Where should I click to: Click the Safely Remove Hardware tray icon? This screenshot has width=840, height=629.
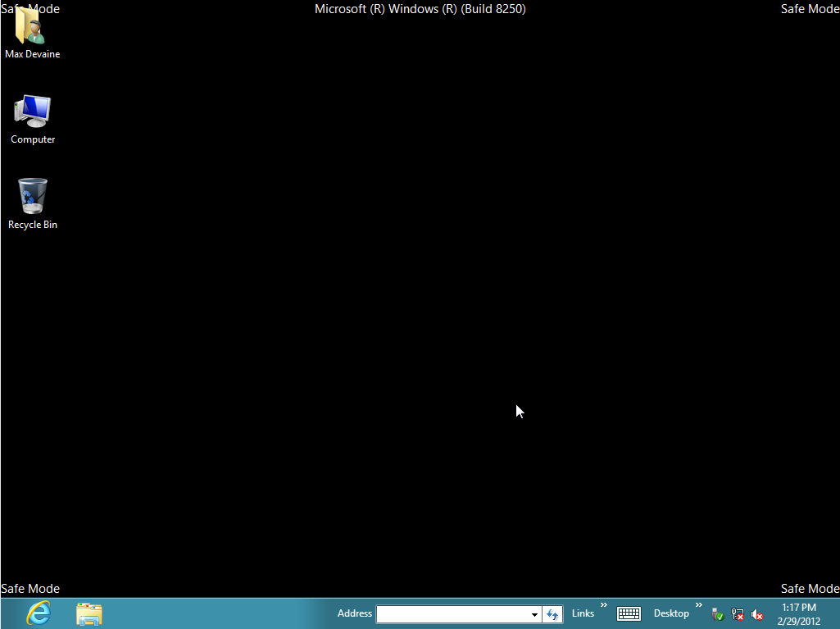coord(717,614)
